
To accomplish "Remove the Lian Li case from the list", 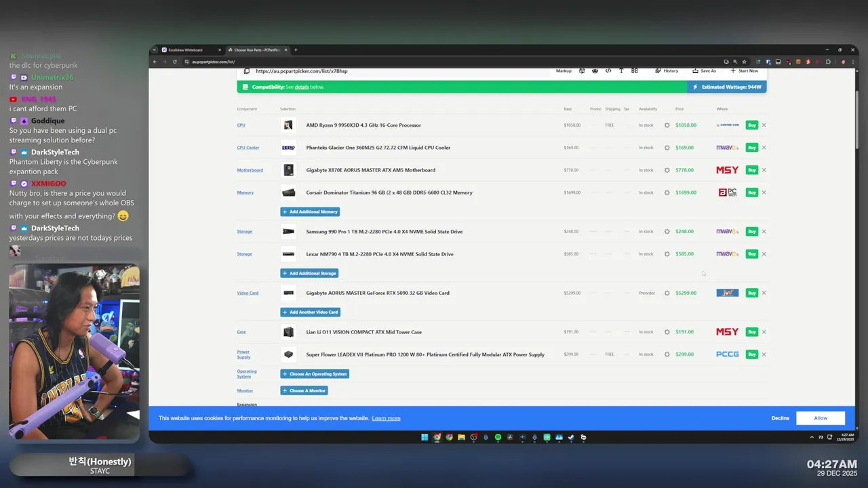I will pos(764,332).
